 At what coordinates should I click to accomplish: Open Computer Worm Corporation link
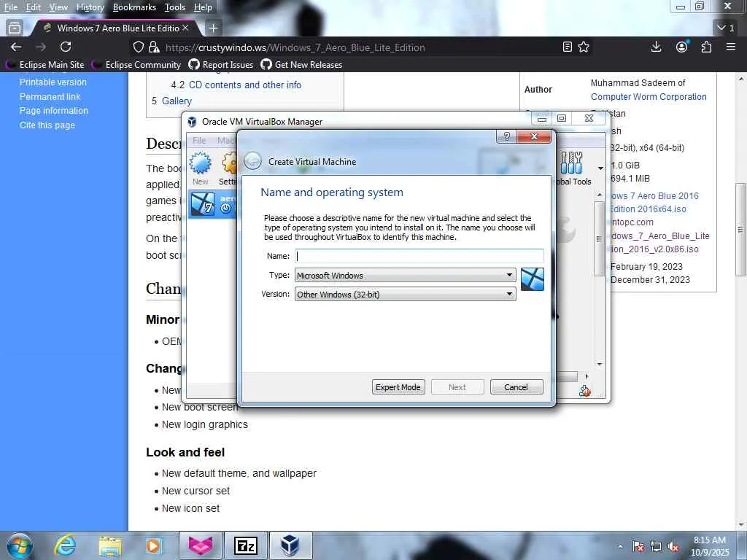(649, 97)
